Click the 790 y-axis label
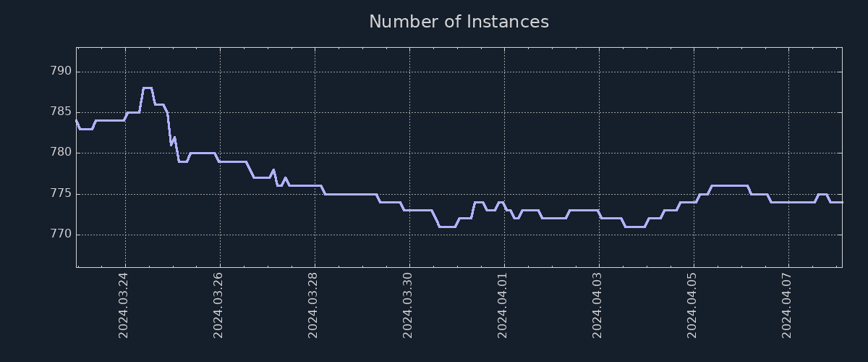The width and height of the screenshot is (868, 362). (61, 72)
